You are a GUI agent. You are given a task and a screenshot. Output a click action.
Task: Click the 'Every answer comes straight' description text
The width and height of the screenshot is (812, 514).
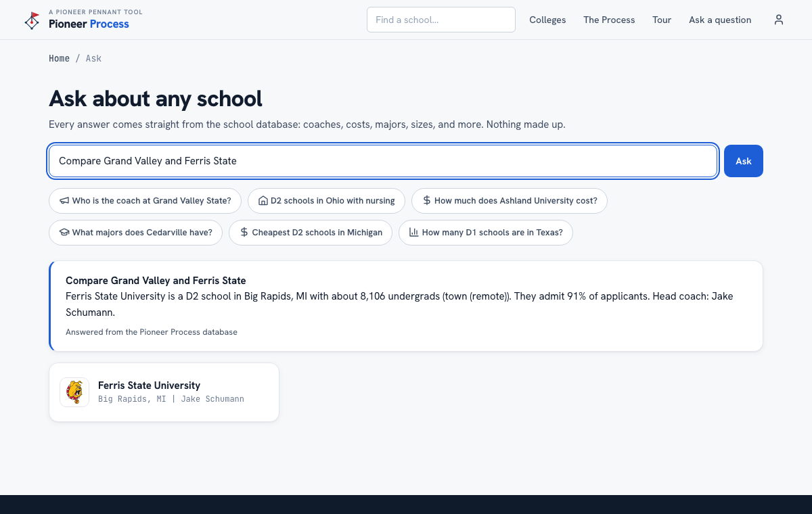tap(307, 124)
